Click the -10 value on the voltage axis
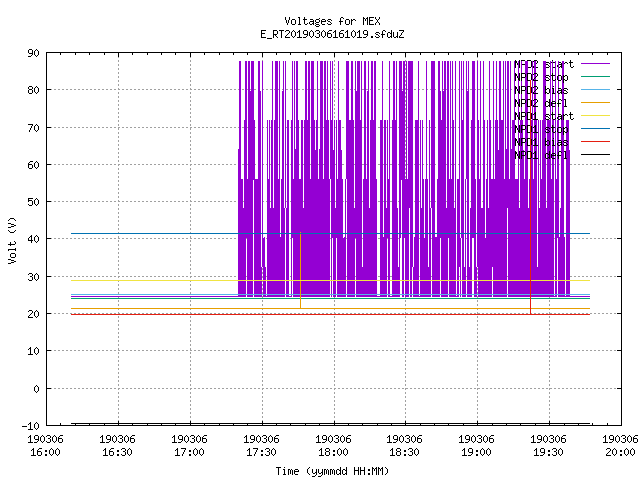 [x=31, y=426]
